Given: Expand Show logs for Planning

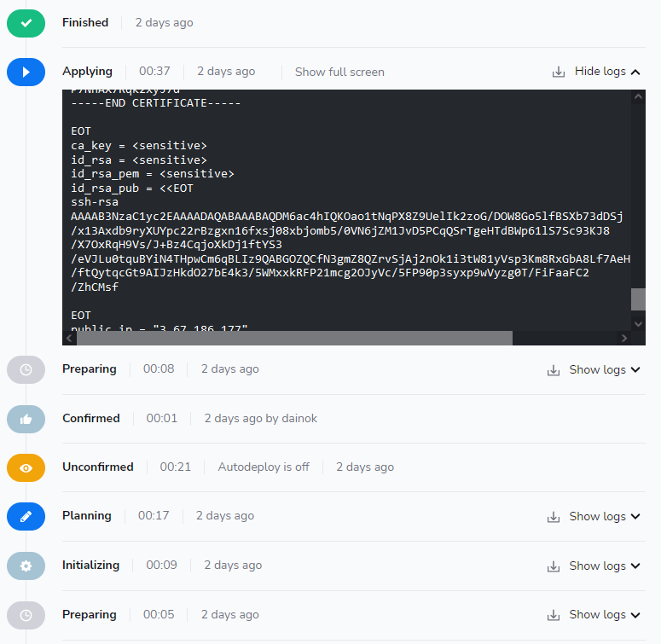Looking at the screenshot, I should (605, 516).
